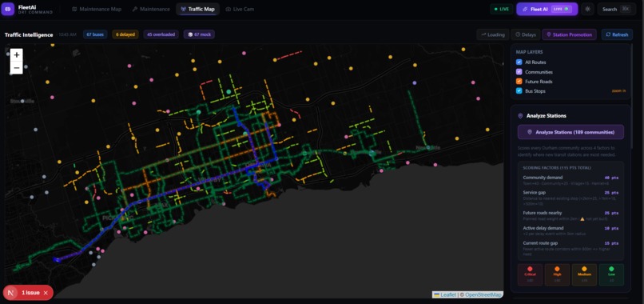The width and height of the screenshot is (644, 304).
Task: Select the Traffic Map tab
Action: [x=197, y=9]
